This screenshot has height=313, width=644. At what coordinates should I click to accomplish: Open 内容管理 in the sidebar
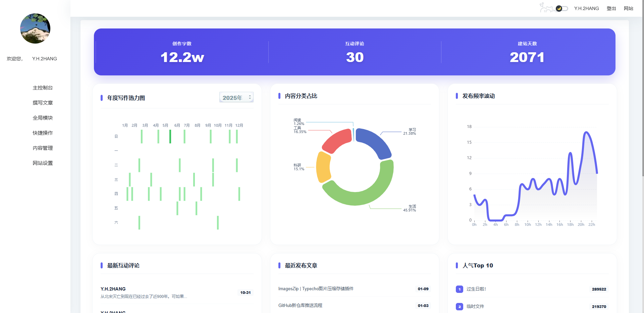(x=42, y=148)
